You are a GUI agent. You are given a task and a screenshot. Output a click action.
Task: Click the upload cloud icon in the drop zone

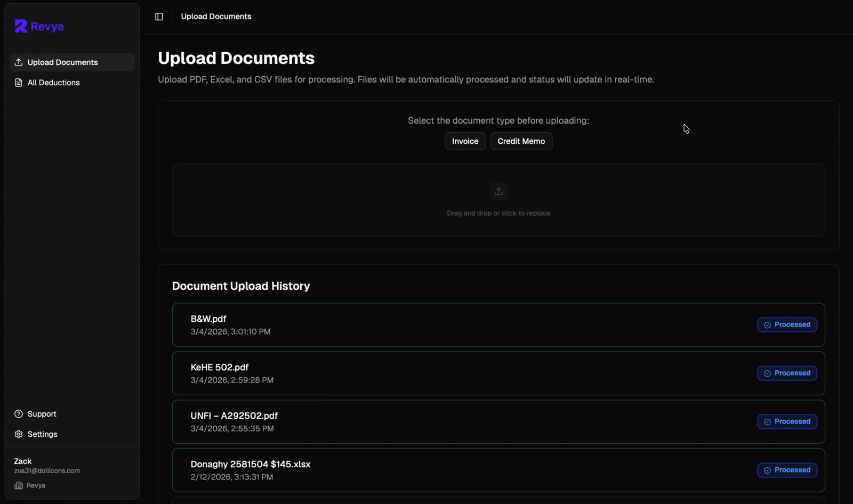click(498, 191)
